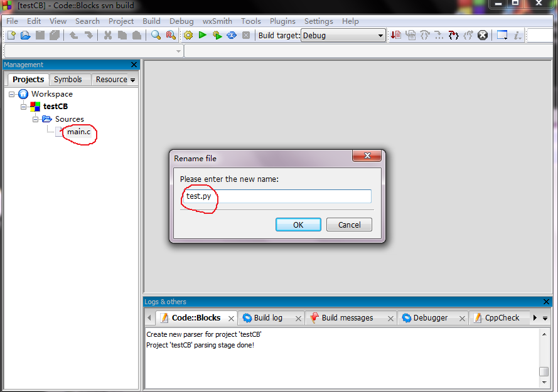Image resolution: width=558 pixels, height=392 pixels.
Task: Click the Logs panel vertical scrollbar thumb
Action: click(x=544, y=371)
